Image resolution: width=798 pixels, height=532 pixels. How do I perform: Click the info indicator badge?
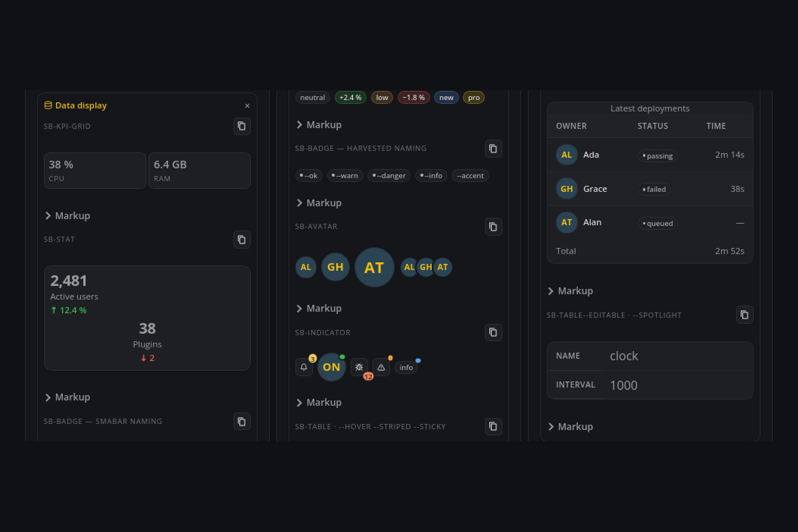pos(406,367)
